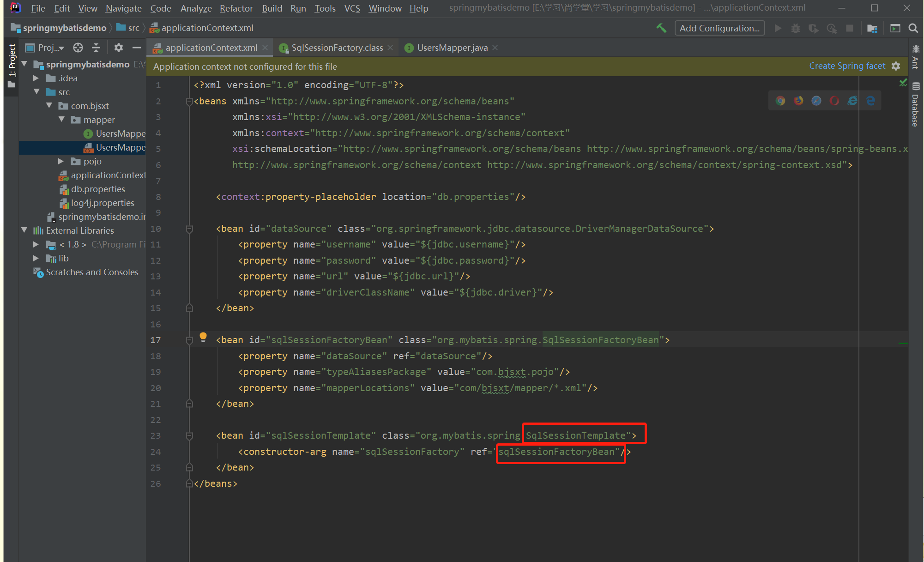The width and height of the screenshot is (924, 562).
Task: Select UsersMapper interface file in tree
Action: coord(115,133)
